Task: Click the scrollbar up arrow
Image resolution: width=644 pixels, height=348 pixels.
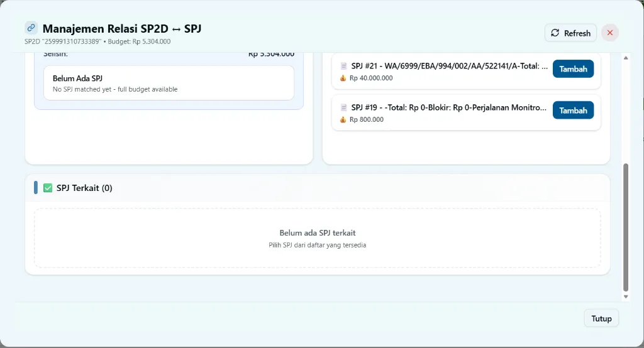Action: (626, 58)
